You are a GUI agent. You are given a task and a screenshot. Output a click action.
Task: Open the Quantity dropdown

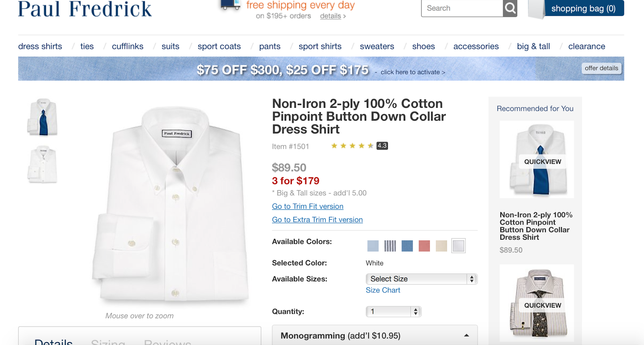pos(393,311)
